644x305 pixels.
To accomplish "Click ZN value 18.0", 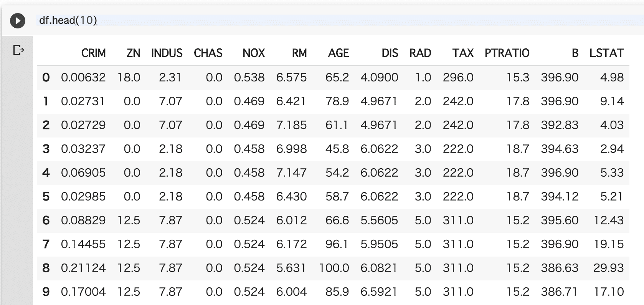I will click(129, 78).
